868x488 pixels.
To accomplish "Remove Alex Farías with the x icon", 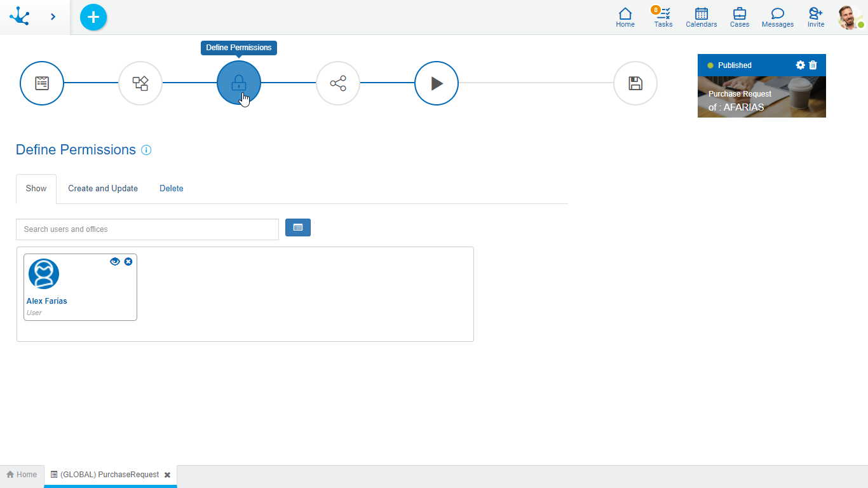I will pos(128,261).
